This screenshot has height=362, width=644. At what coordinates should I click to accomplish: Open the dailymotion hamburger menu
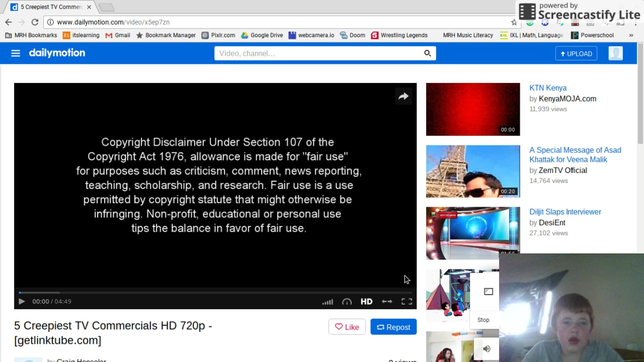(x=16, y=53)
